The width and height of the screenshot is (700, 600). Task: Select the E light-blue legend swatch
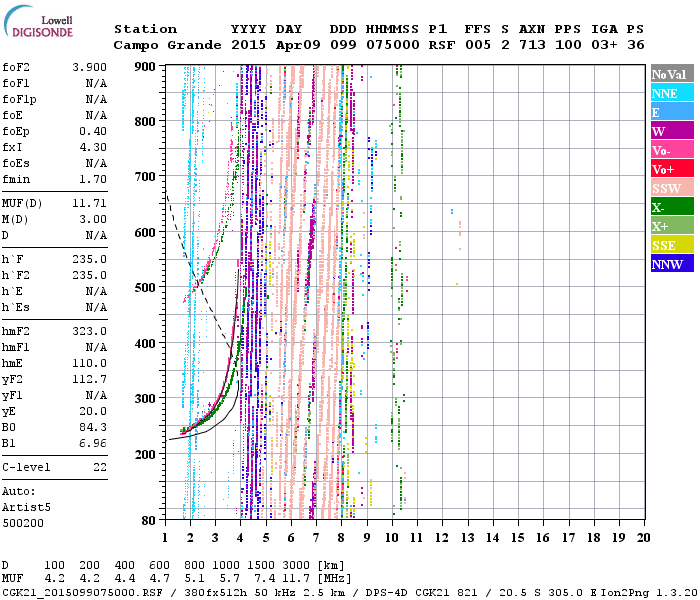tap(672, 112)
